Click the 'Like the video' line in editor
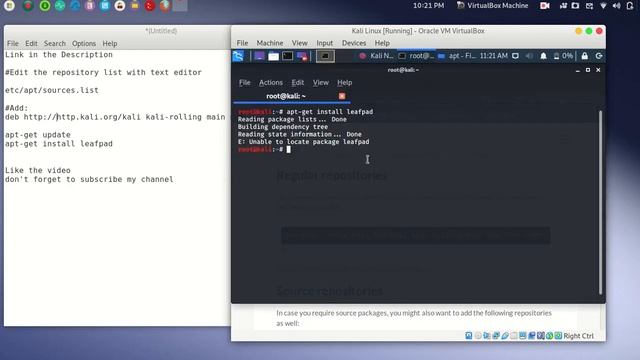Image resolution: width=640 pixels, height=360 pixels. point(38,170)
